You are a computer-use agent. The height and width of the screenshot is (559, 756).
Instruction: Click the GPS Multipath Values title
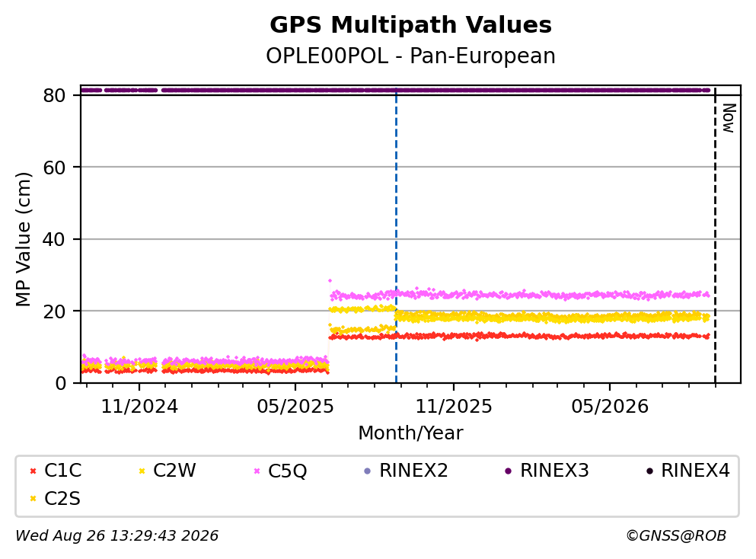411,25
